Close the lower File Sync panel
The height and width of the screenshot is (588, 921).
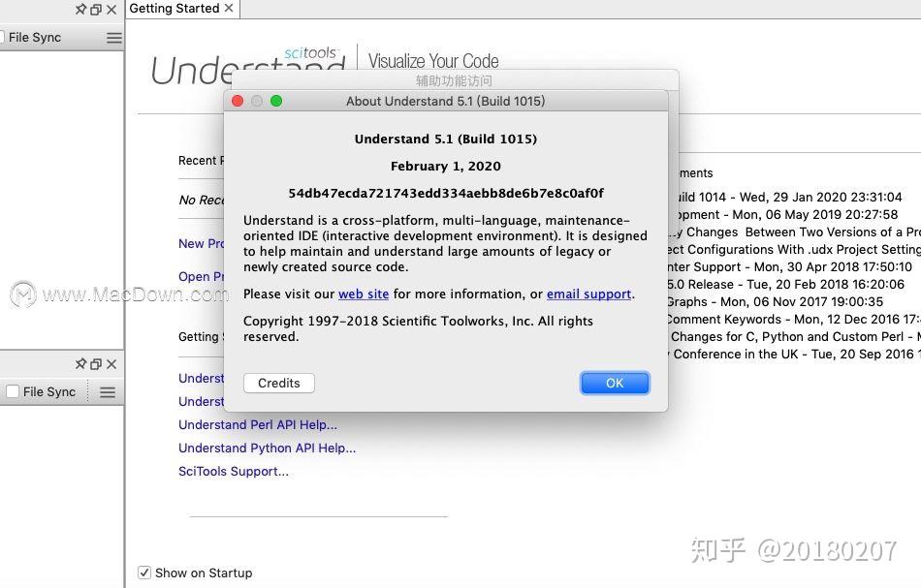(111, 364)
